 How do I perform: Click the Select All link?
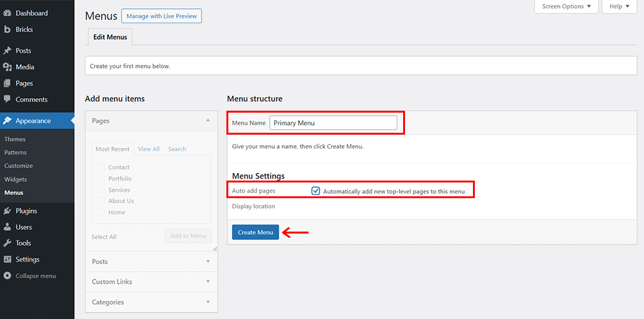(104, 237)
